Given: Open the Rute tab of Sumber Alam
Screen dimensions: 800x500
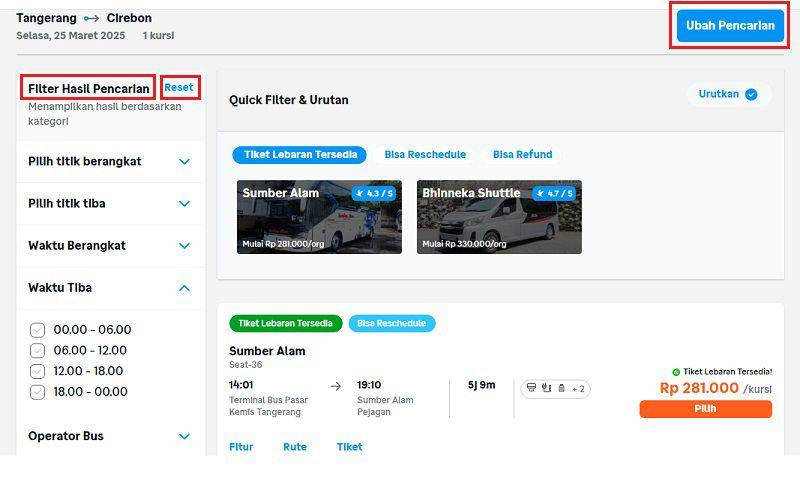Looking at the screenshot, I should point(295,447).
